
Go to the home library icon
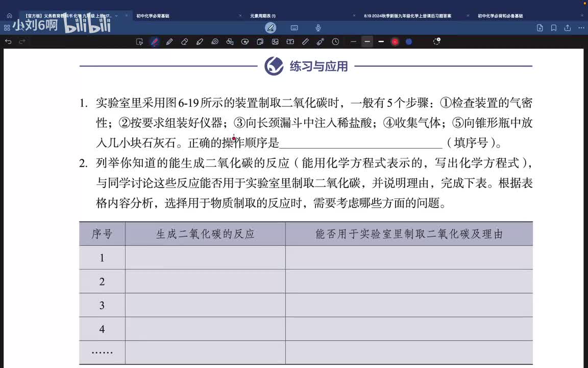point(9,16)
